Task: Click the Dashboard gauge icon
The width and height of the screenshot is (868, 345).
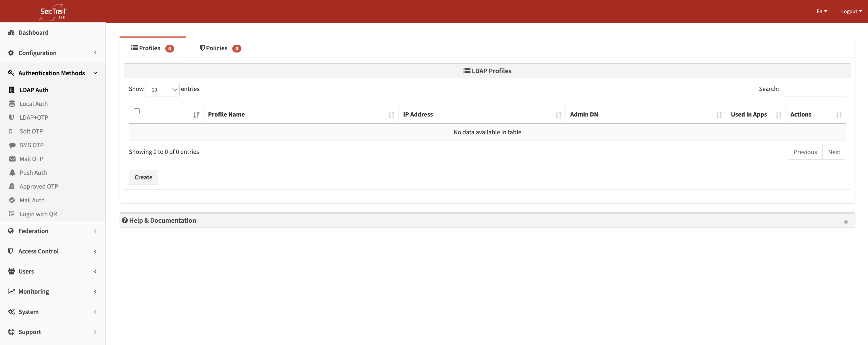Action: pos(11,33)
